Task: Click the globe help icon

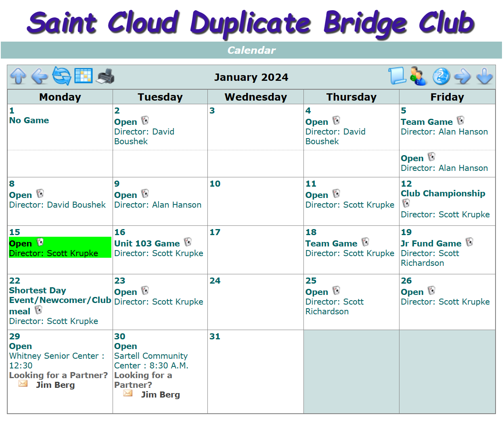Action: point(441,76)
